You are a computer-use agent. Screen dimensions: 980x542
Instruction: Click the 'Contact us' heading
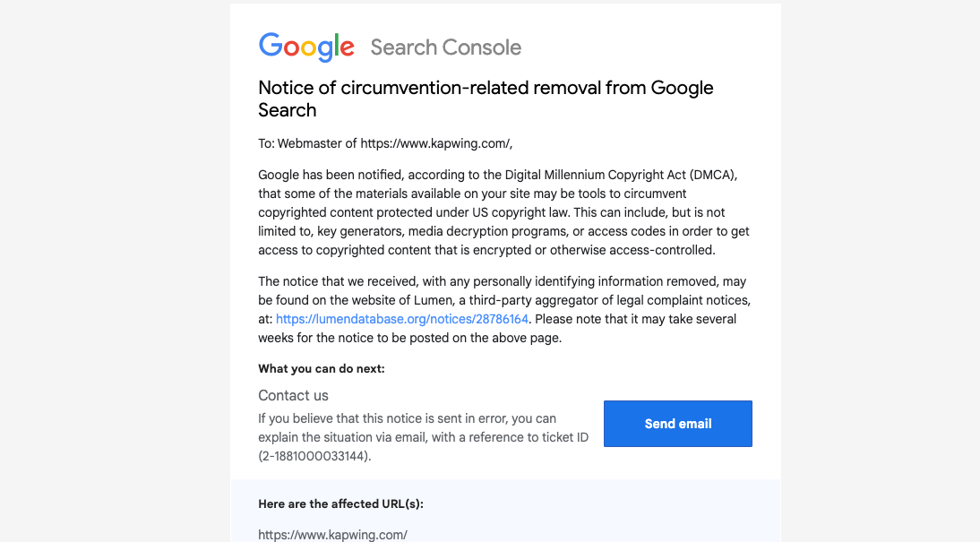point(293,395)
